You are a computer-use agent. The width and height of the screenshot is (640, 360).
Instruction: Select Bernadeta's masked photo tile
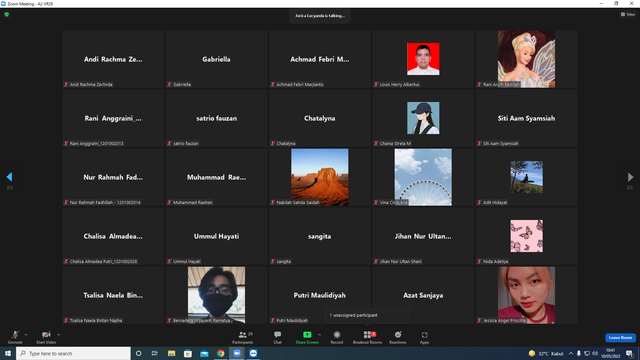(216, 295)
